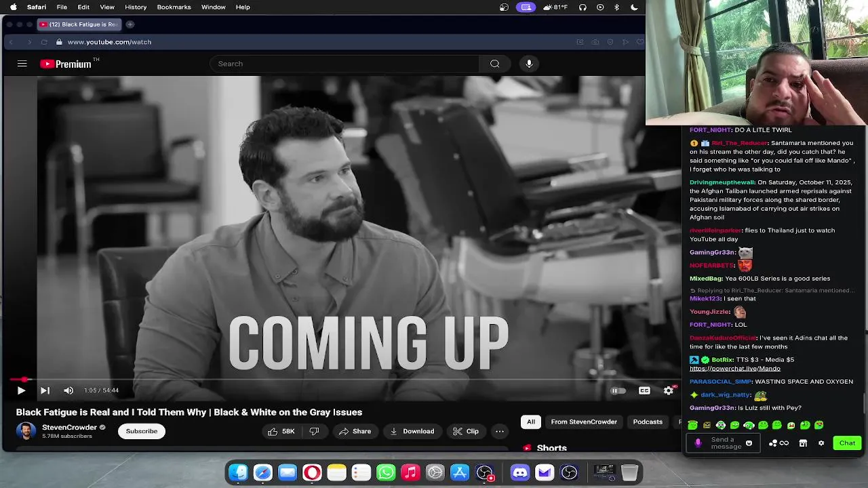Open App Store from the Dock
This screenshot has width=868, height=488.
tap(460, 472)
